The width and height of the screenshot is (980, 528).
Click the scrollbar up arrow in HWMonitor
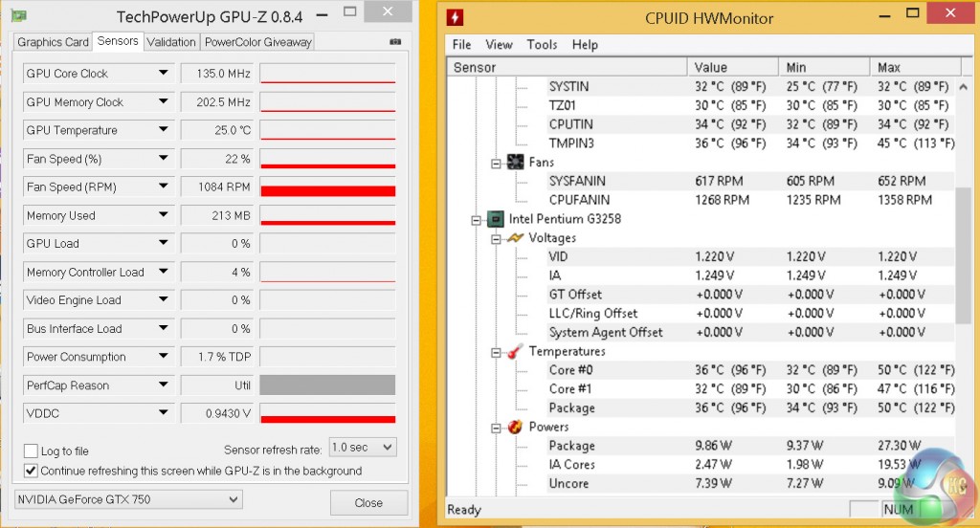pyautogui.click(x=963, y=87)
